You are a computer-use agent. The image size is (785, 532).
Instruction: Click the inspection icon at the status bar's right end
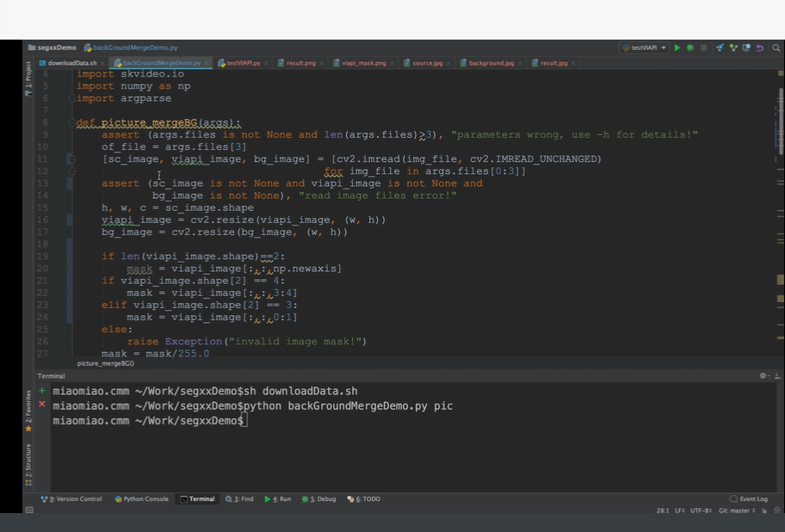click(777, 510)
